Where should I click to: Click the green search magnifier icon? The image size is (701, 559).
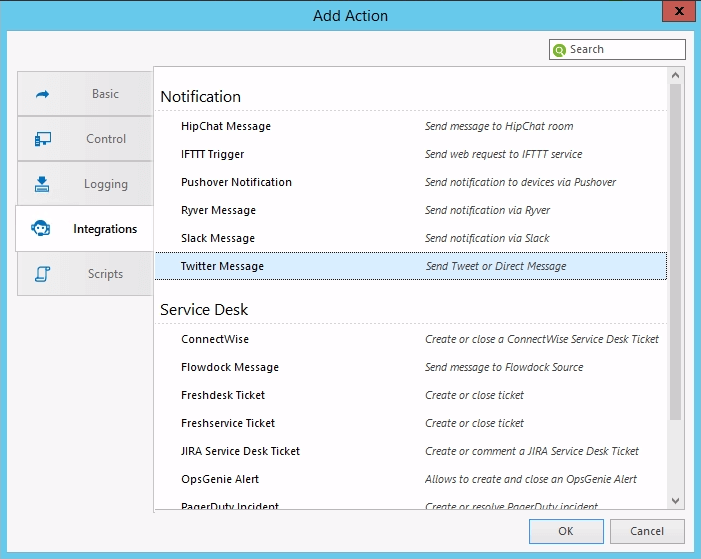(x=559, y=50)
